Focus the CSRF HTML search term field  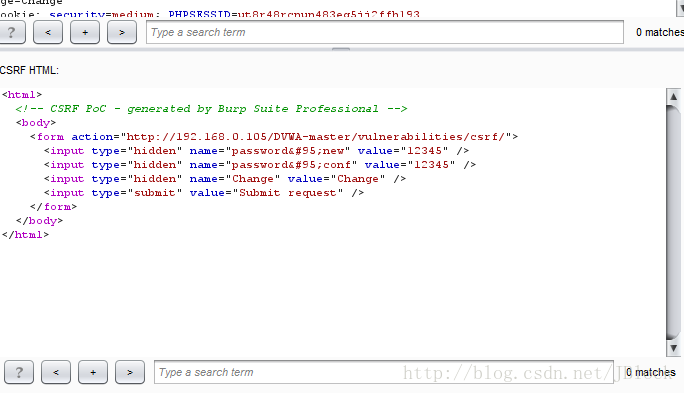(x=384, y=372)
